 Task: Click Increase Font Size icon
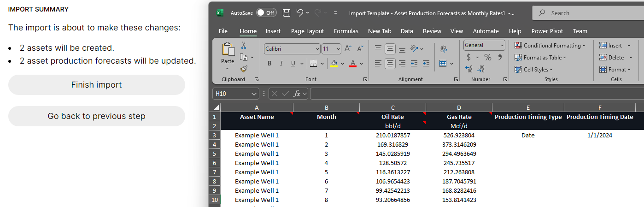click(x=348, y=48)
